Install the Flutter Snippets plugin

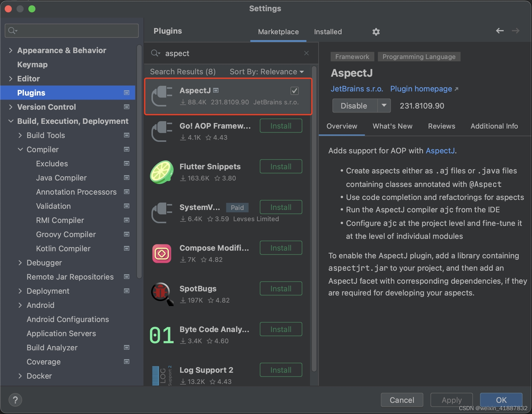(x=281, y=167)
